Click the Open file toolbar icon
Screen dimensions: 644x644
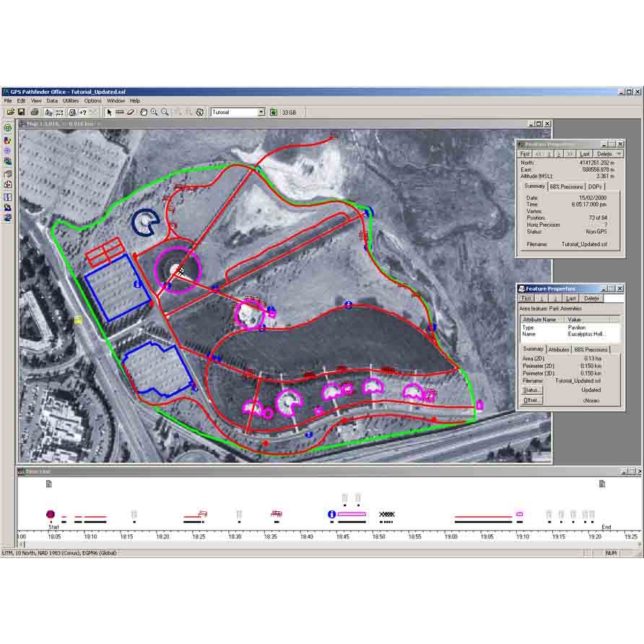pyautogui.click(x=10, y=112)
